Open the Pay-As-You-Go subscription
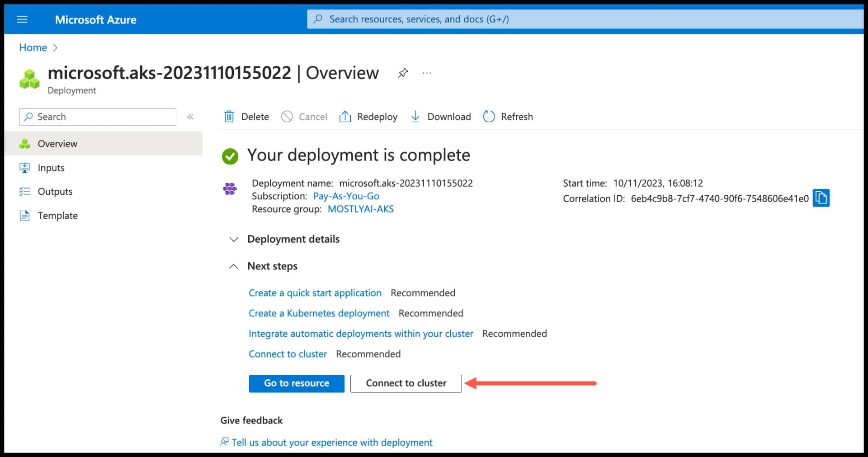 coord(346,196)
